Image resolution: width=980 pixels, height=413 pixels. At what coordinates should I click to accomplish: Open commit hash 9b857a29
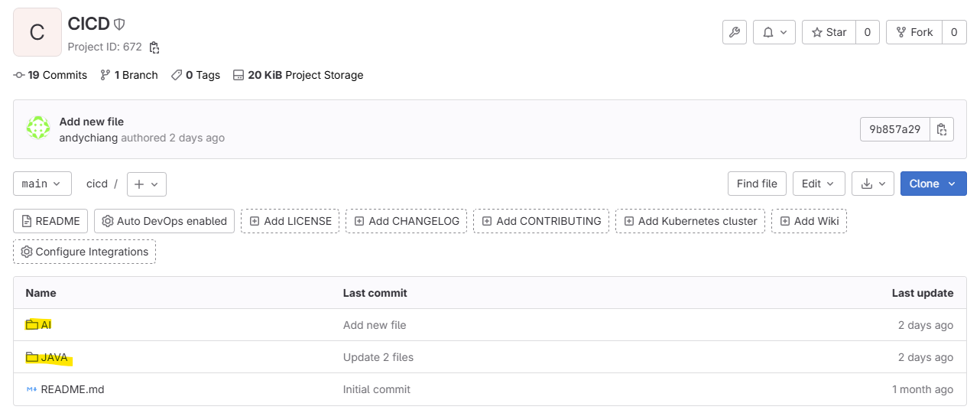tap(894, 129)
